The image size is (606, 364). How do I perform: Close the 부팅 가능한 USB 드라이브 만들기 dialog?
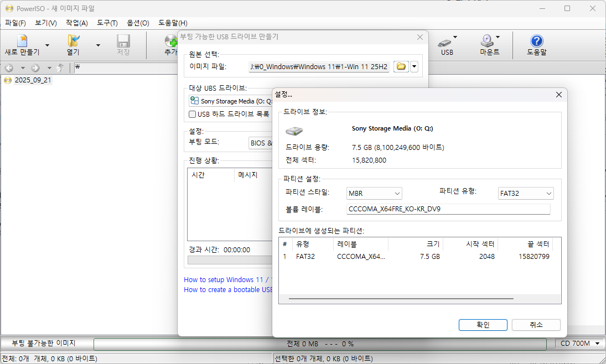420,37
